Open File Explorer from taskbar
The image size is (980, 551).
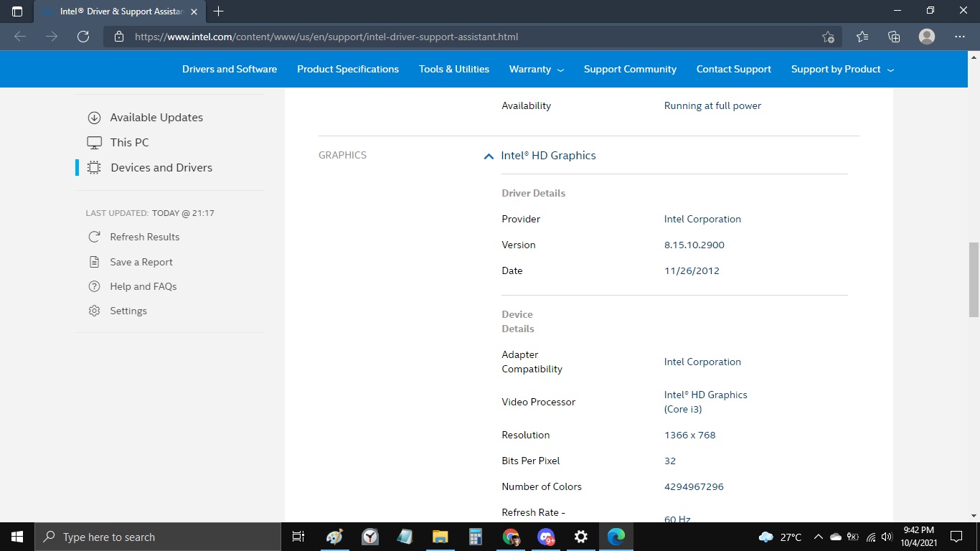click(440, 537)
